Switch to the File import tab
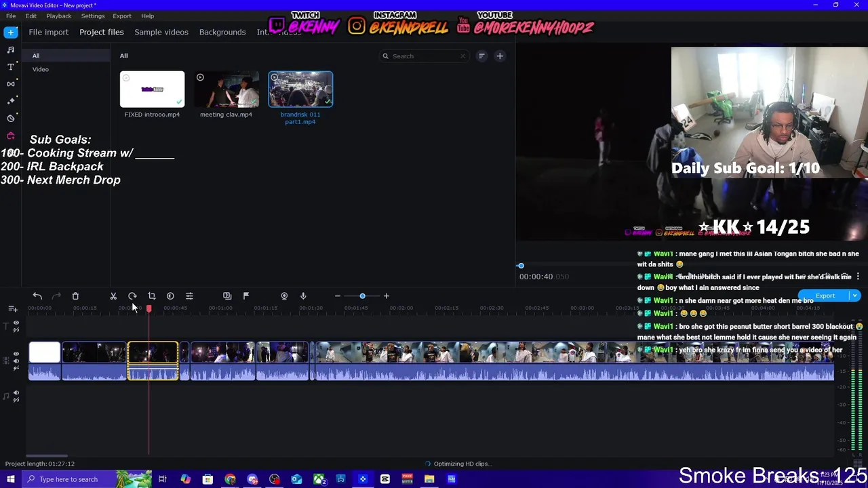Image resolution: width=868 pixels, height=488 pixels. pyautogui.click(x=48, y=32)
